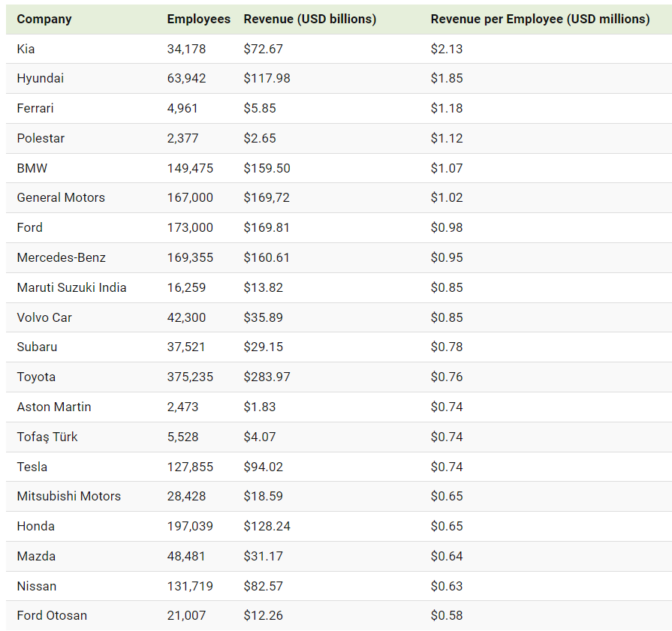Click Toyota's revenue value $283.97
Viewport: 672px width, 631px height.
click(267, 377)
